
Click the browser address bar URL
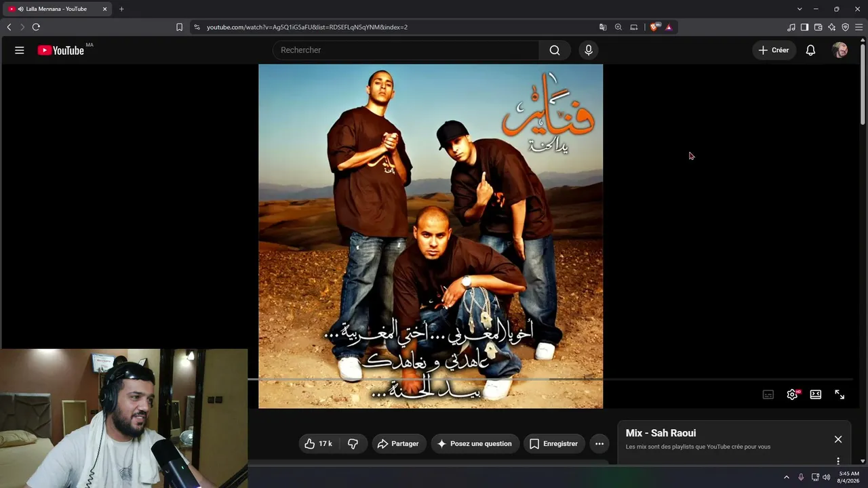coord(307,27)
